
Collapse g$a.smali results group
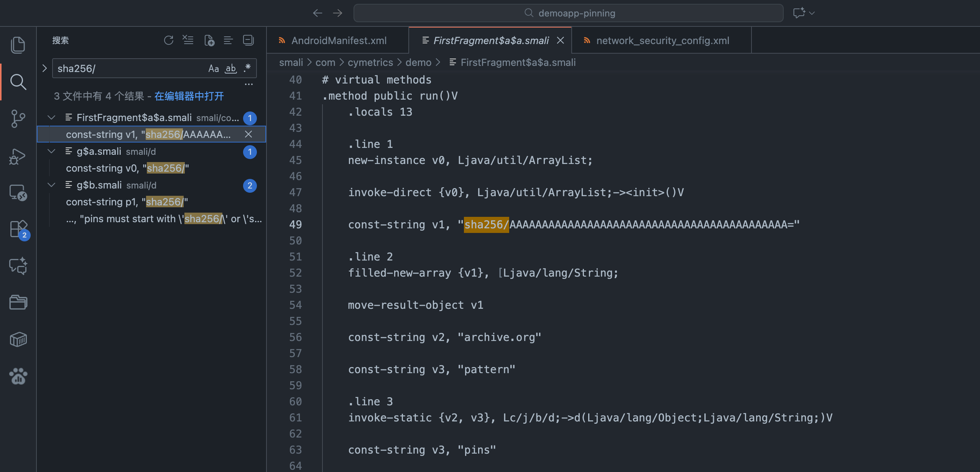pyautogui.click(x=51, y=151)
